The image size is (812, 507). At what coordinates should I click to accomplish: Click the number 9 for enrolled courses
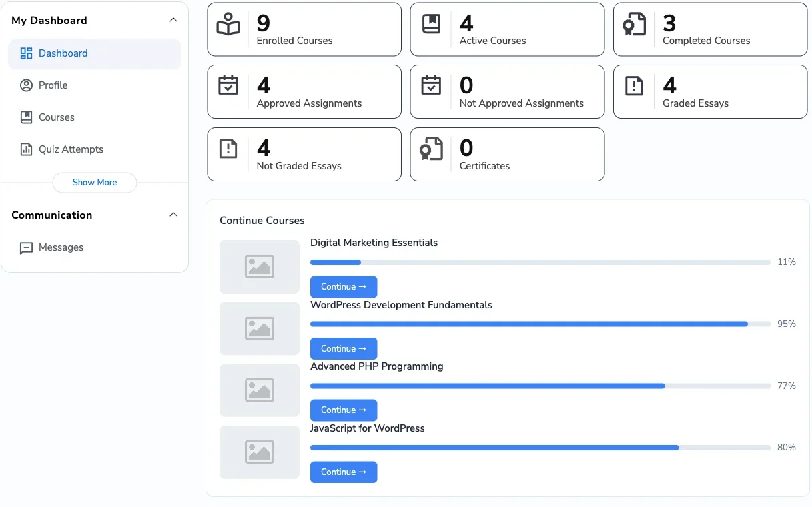pos(264,23)
